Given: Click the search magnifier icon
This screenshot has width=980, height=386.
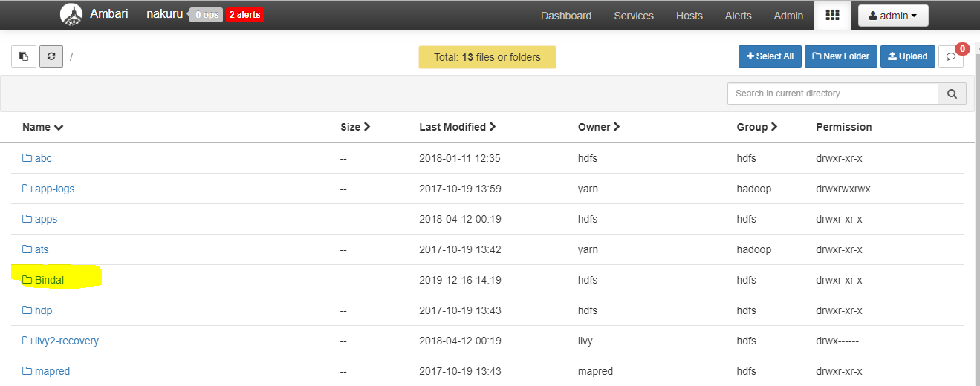Looking at the screenshot, I should (953, 94).
